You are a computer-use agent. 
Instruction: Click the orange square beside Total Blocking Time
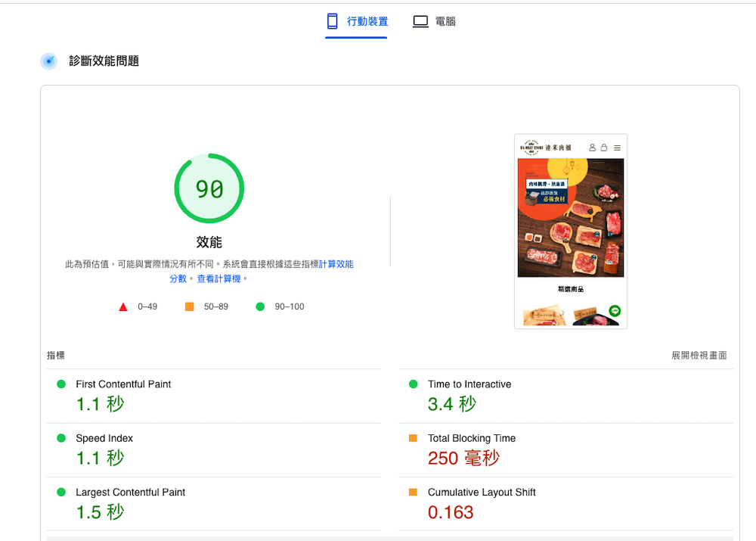tap(414, 438)
